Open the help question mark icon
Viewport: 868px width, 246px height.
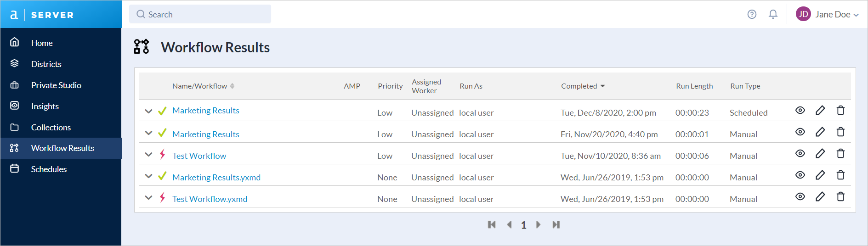[x=752, y=14]
